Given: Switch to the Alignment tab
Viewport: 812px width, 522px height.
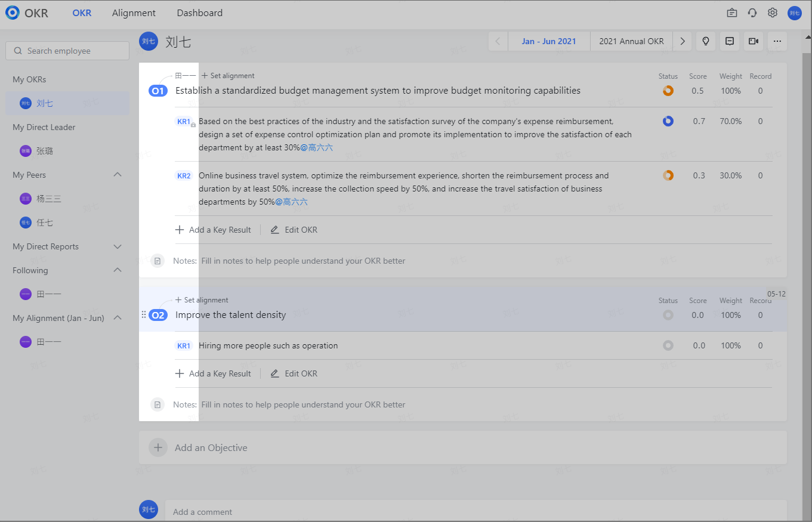Looking at the screenshot, I should tap(134, 13).
